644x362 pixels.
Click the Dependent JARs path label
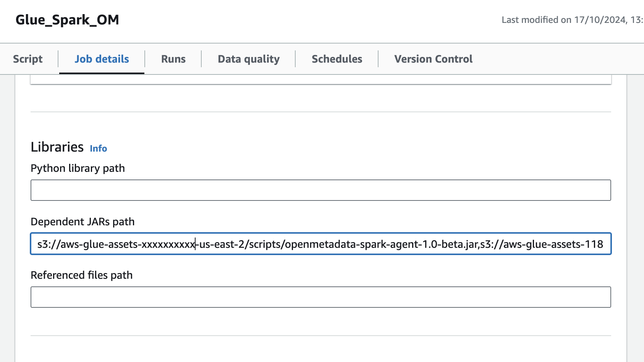(x=83, y=221)
